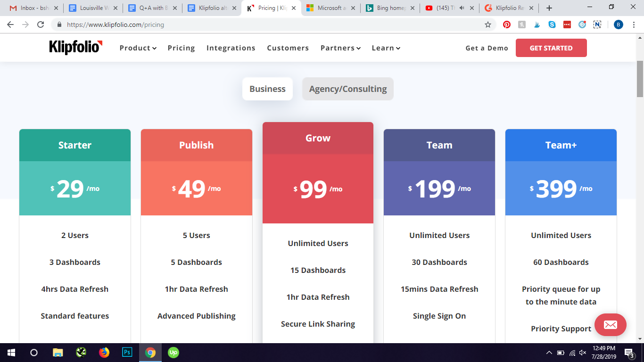Open Upwork app on taskbar

173,352
